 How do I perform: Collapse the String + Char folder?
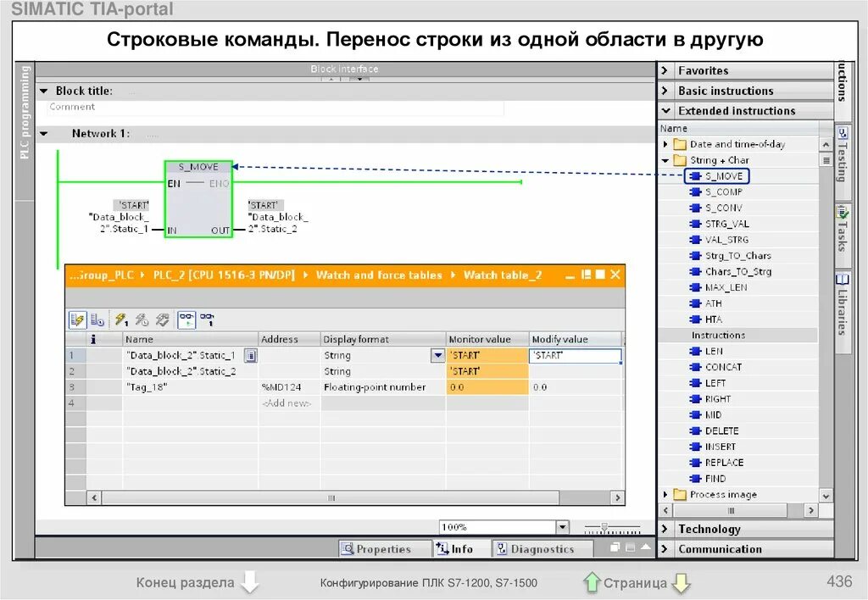pos(665,160)
